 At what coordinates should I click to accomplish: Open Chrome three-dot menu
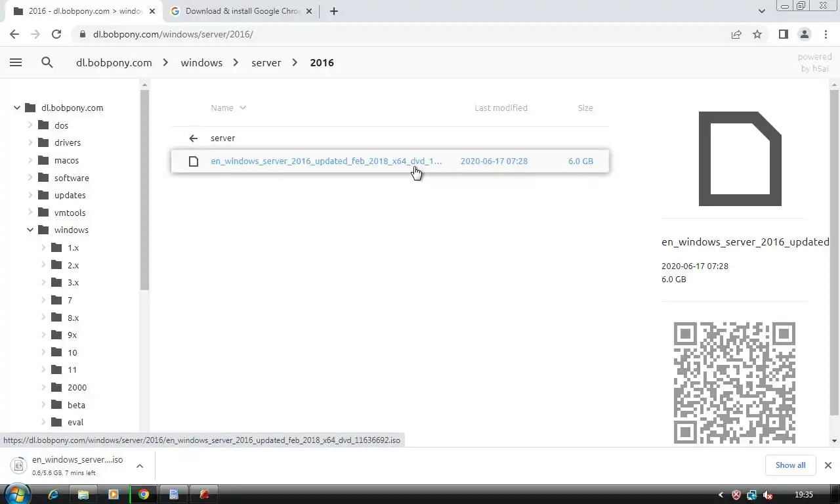coord(825,35)
